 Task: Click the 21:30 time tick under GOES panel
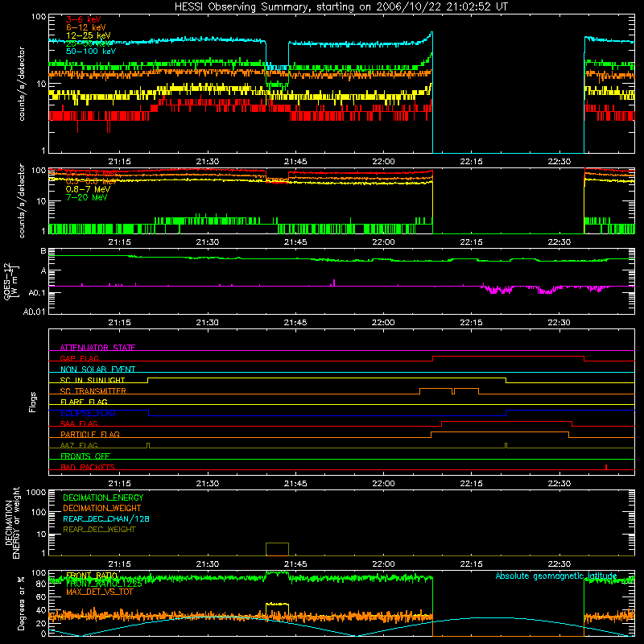(x=208, y=323)
